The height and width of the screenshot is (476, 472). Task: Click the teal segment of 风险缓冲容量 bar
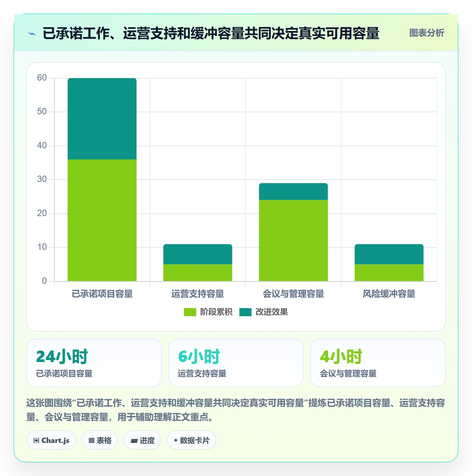point(389,254)
